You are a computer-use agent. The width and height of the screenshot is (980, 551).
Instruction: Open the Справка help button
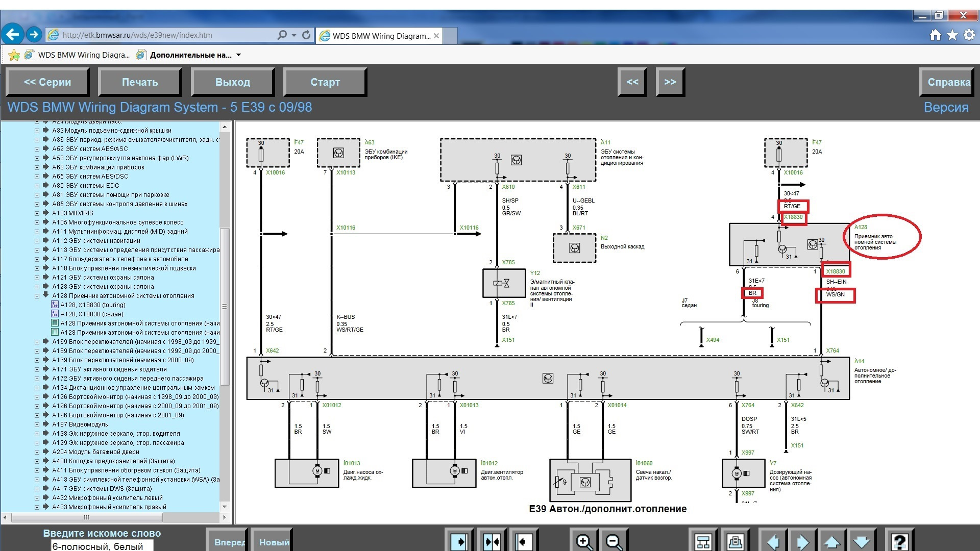pyautogui.click(x=947, y=82)
